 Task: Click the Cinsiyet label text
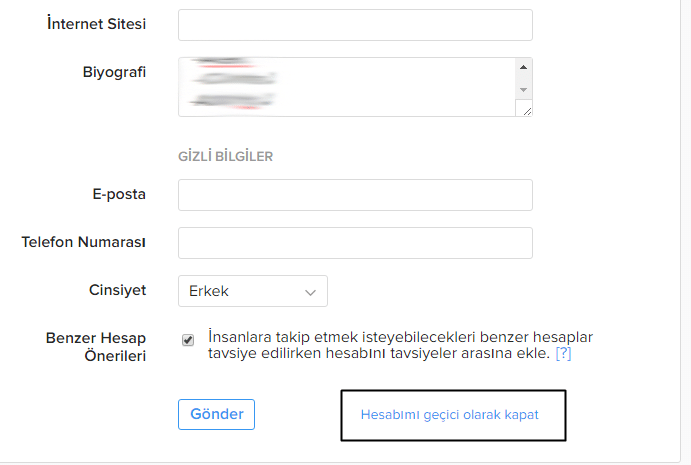tap(118, 290)
